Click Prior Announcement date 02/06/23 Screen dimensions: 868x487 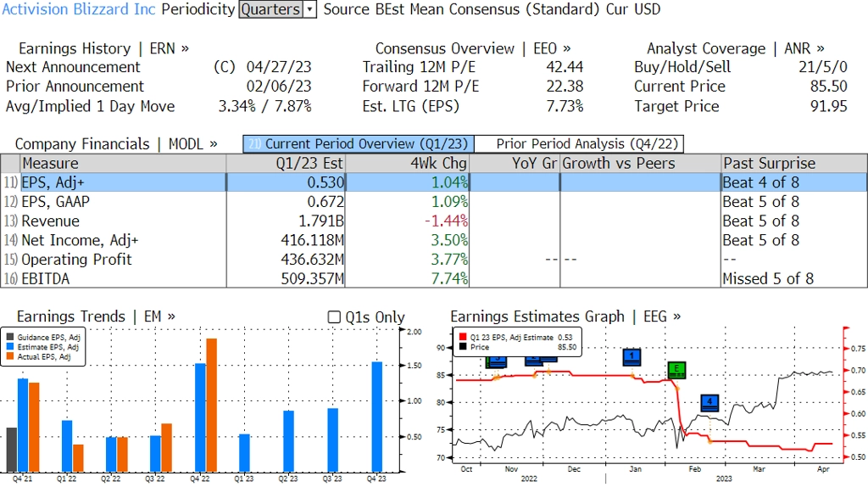pos(278,87)
